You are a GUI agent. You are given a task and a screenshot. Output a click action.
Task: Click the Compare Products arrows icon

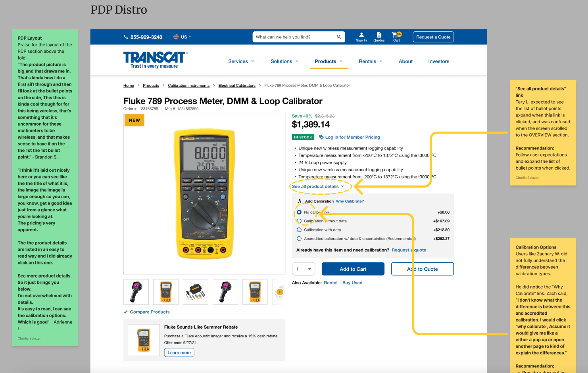point(125,312)
